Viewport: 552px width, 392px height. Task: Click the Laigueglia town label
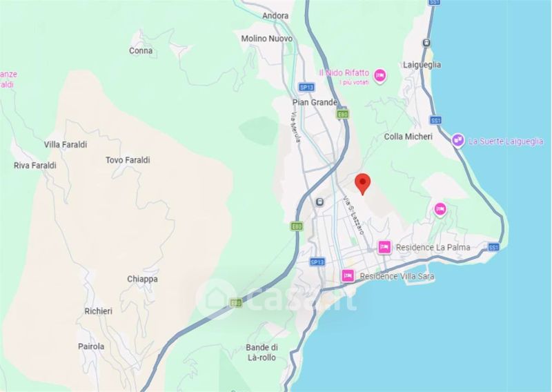(x=422, y=65)
